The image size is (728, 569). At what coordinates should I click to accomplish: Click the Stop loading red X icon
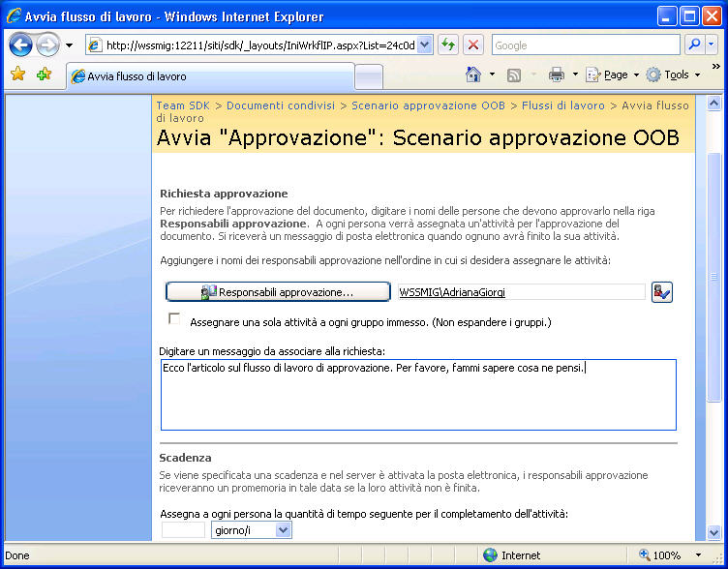pos(473,45)
